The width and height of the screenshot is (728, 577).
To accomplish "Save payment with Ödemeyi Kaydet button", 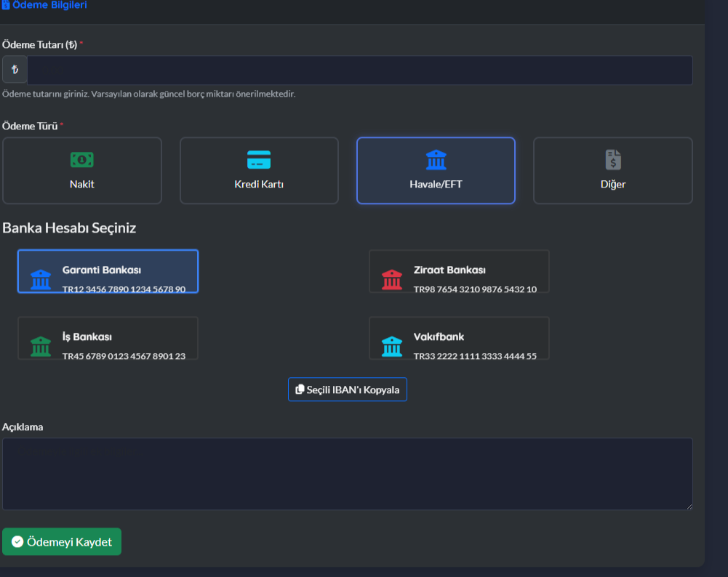I will tap(62, 542).
